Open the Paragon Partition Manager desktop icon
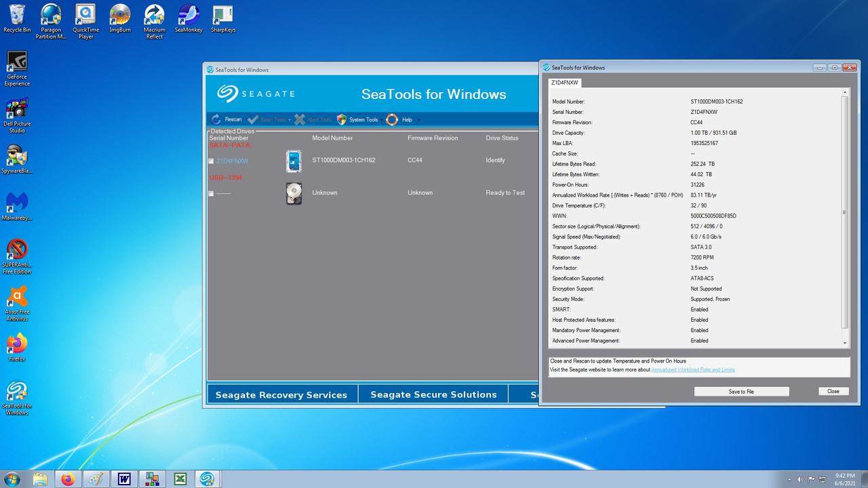Image resolution: width=868 pixels, height=488 pixels. click(51, 22)
